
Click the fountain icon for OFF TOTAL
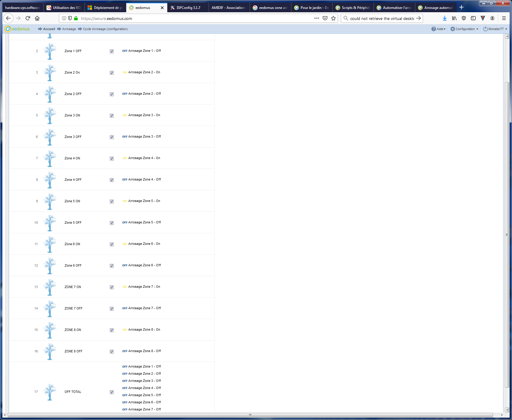(50, 392)
